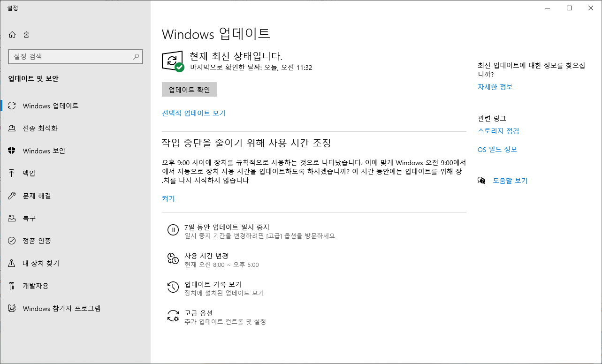Click the 정품 인증 checkmark icon

coord(12,241)
